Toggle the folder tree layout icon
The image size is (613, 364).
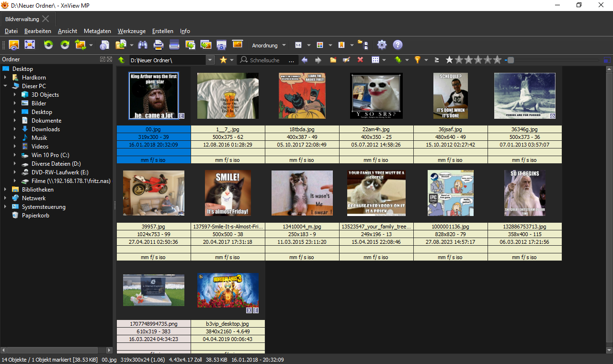pyautogui.click(x=363, y=45)
